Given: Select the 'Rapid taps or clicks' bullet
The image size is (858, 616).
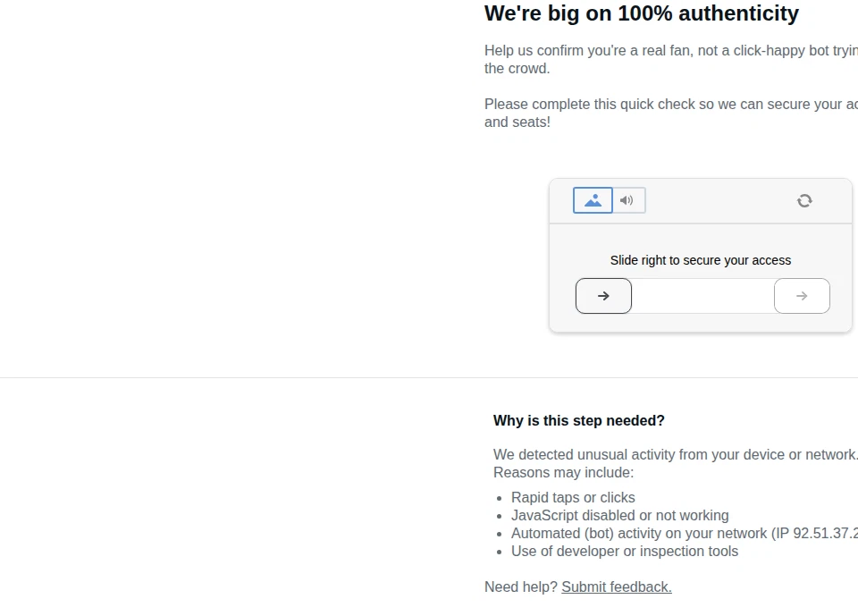Looking at the screenshot, I should [x=573, y=497].
